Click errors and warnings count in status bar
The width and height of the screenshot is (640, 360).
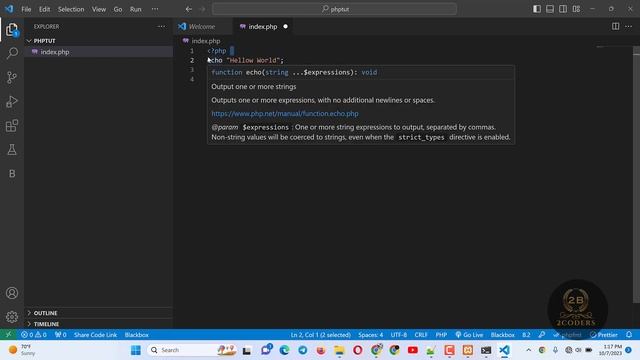(34, 335)
